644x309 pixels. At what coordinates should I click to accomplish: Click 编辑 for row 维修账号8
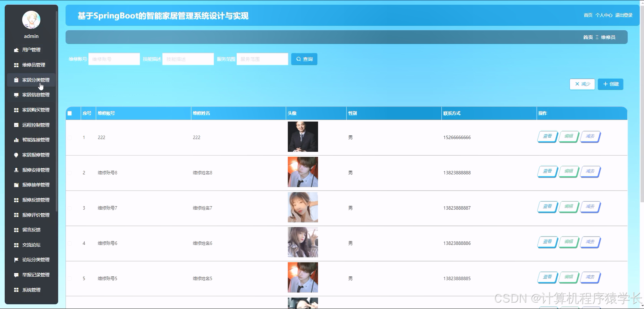568,172
